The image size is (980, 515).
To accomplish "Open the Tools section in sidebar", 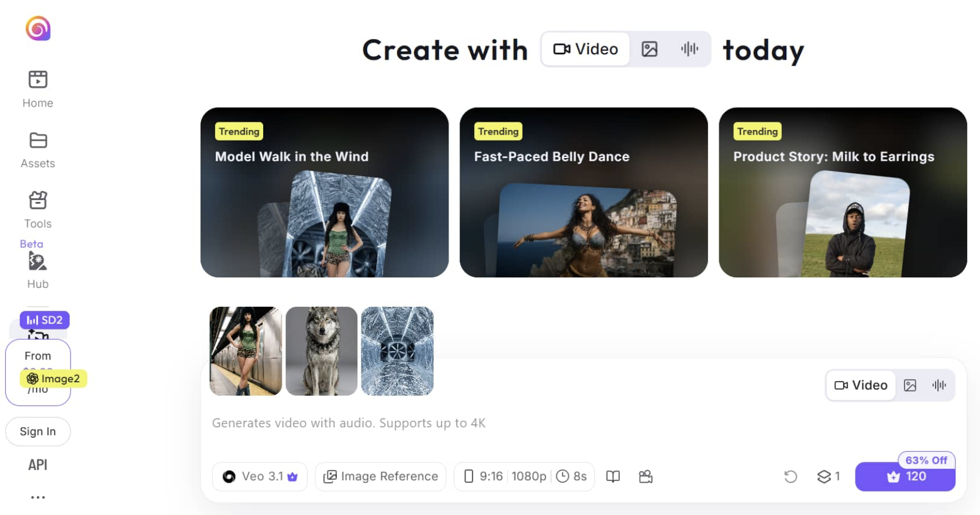I will pos(38,210).
